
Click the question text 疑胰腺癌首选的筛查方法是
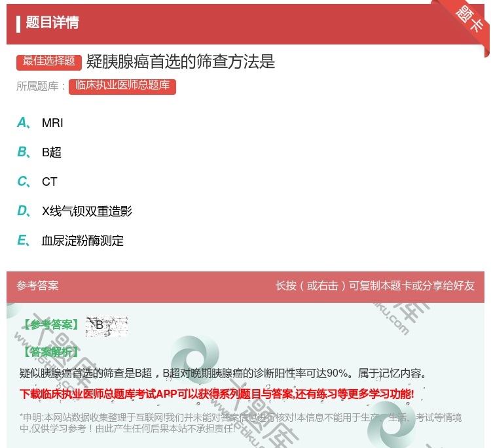tap(181, 61)
